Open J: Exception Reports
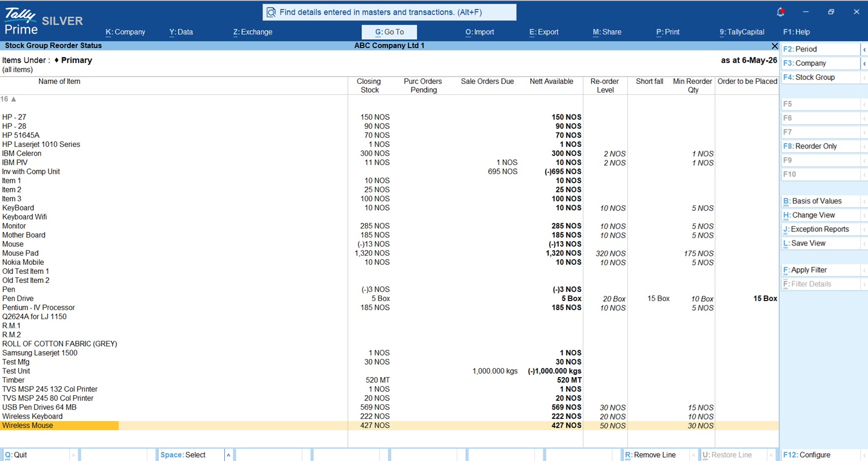 pyautogui.click(x=820, y=229)
